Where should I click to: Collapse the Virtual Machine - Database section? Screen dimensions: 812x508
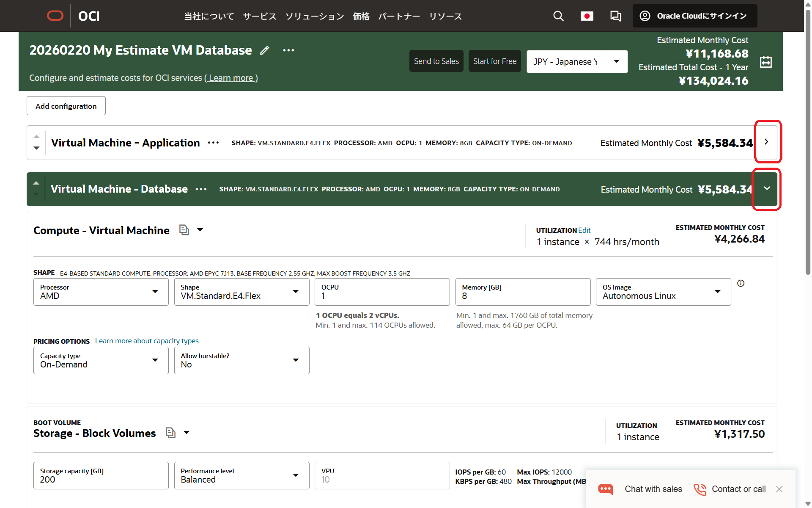[x=766, y=188]
